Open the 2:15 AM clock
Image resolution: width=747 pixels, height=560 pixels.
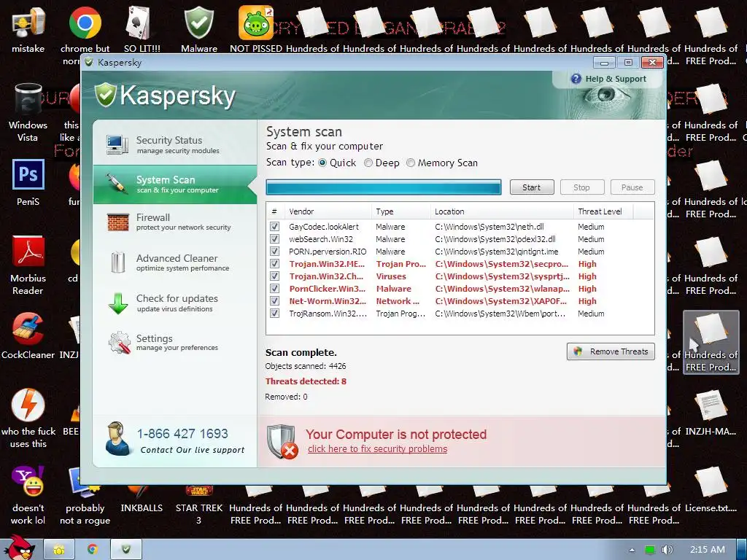click(708, 550)
